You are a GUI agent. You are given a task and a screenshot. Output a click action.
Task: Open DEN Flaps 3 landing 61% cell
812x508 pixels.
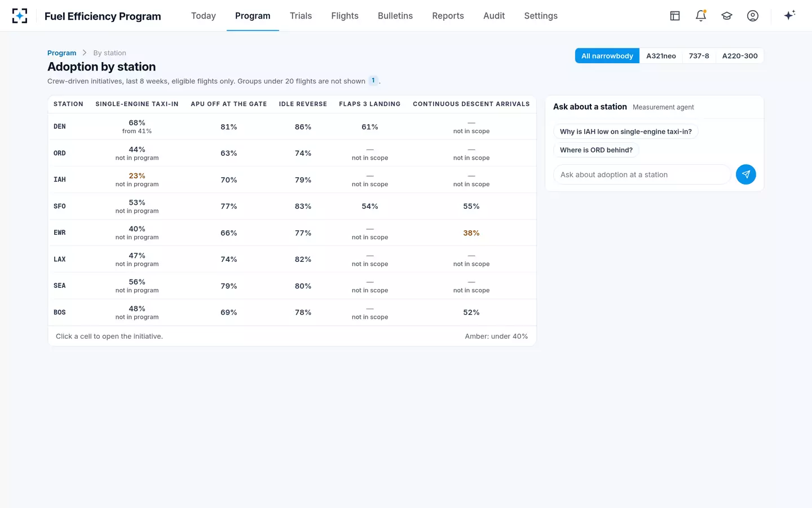point(370,126)
